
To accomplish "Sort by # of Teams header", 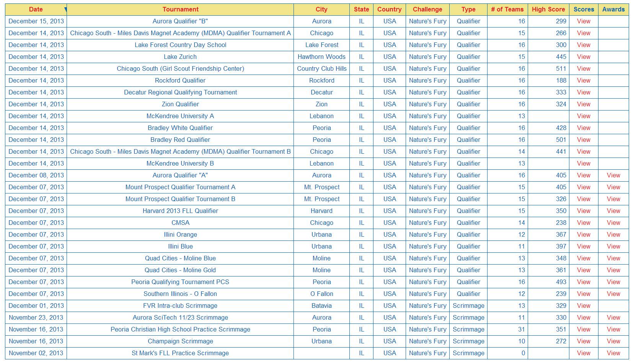I will coord(507,10).
